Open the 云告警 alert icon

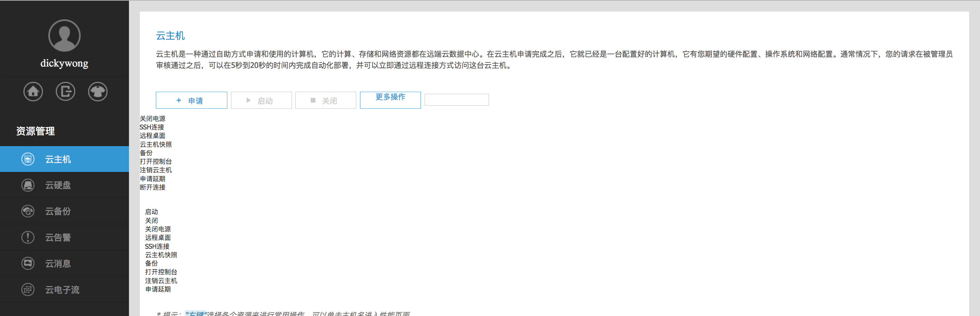(x=28, y=238)
